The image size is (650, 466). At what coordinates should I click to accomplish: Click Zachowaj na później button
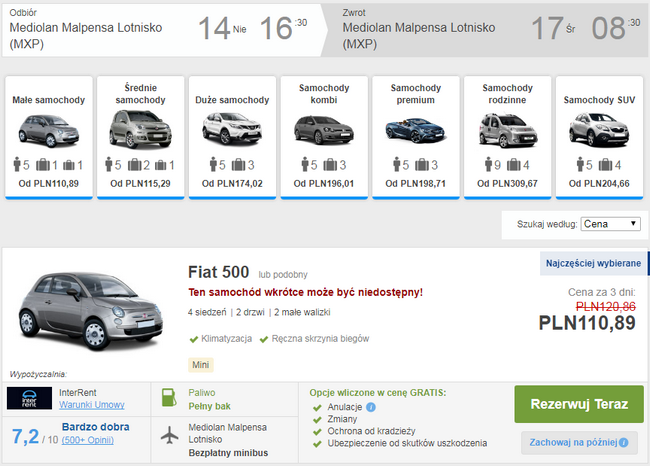tap(579, 443)
